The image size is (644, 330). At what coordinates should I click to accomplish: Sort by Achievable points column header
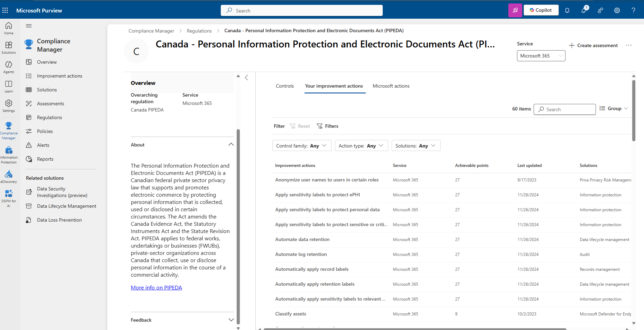point(472,166)
